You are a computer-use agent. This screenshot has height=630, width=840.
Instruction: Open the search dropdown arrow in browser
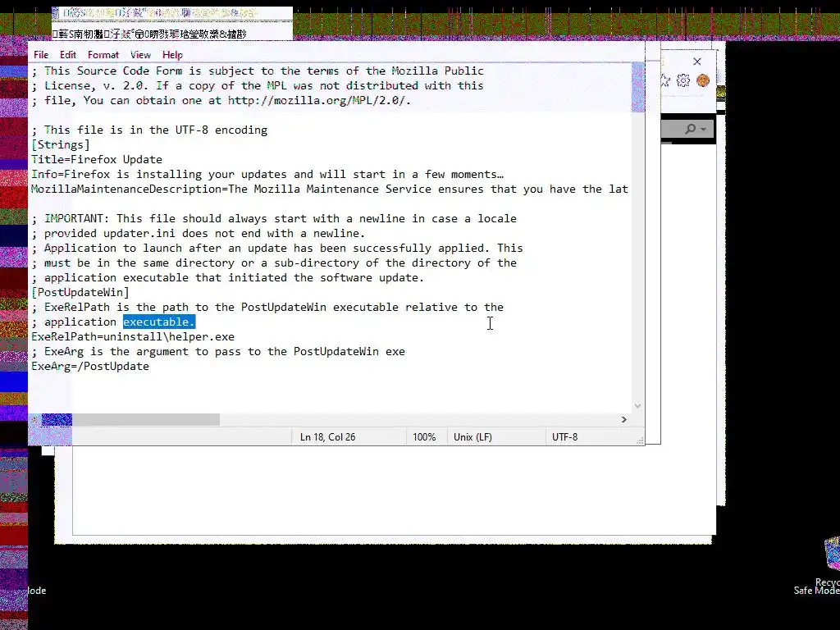click(x=703, y=129)
